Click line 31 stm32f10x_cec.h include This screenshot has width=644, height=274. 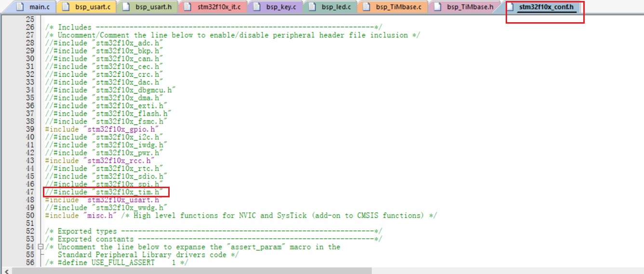tap(104, 67)
